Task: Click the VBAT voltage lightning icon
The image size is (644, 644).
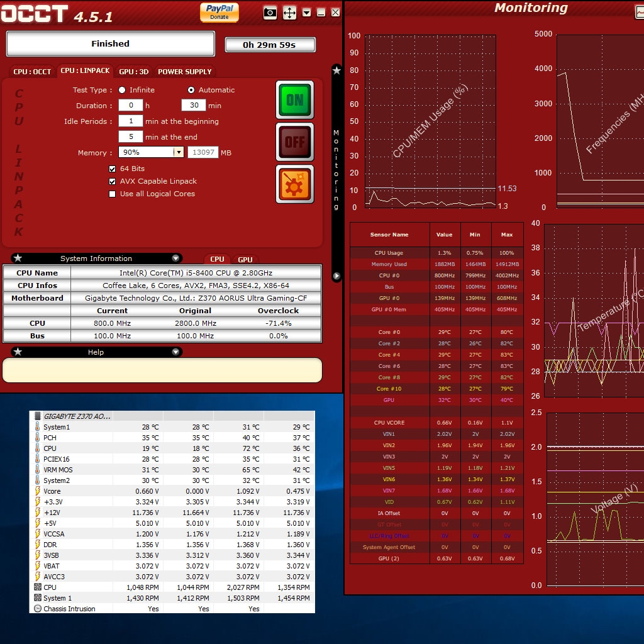Action: point(37,565)
